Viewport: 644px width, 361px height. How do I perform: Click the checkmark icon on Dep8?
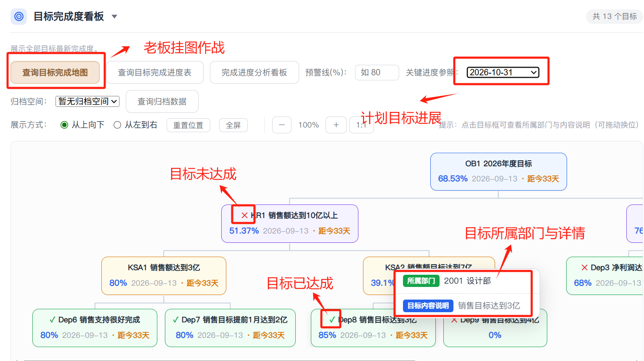[x=332, y=320]
